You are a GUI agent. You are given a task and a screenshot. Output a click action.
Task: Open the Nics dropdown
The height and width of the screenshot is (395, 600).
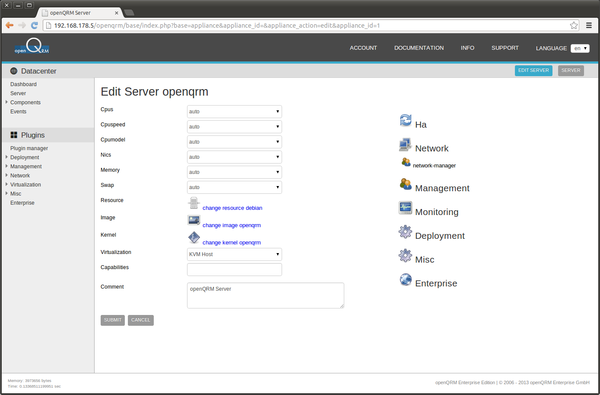(x=234, y=157)
